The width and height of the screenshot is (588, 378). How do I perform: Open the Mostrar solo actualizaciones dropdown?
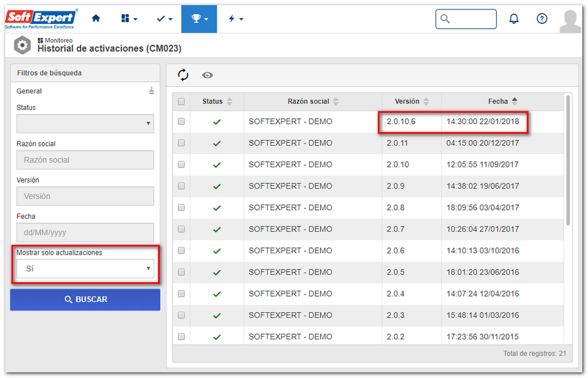tap(85, 269)
